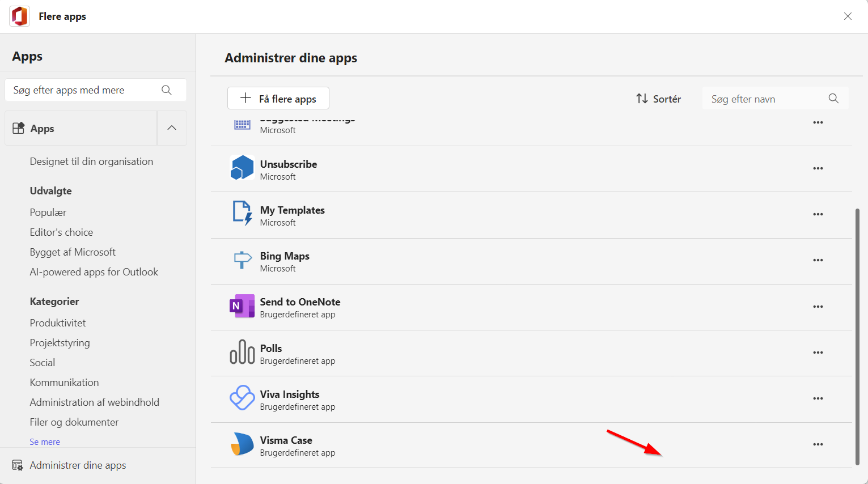Click the Visma Case app icon
Image resolution: width=868 pixels, height=484 pixels.
(x=242, y=444)
